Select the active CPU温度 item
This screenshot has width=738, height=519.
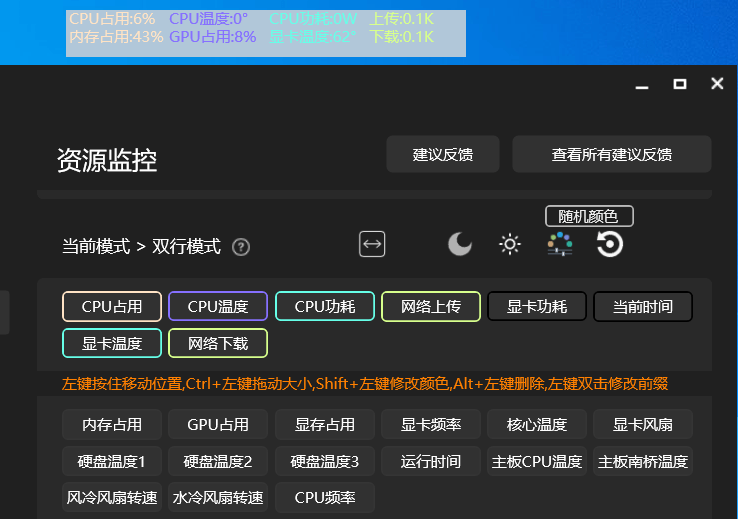click(218, 307)
